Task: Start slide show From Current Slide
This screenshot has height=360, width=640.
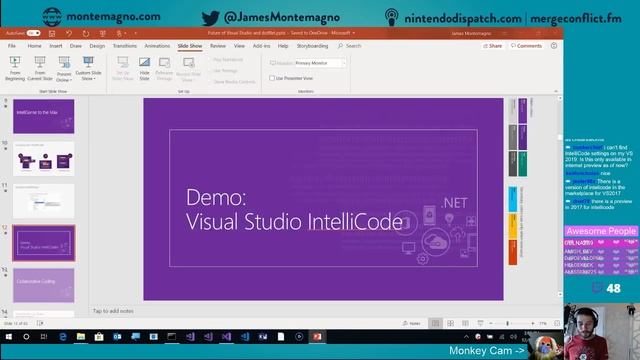Action: pos(40,69)
